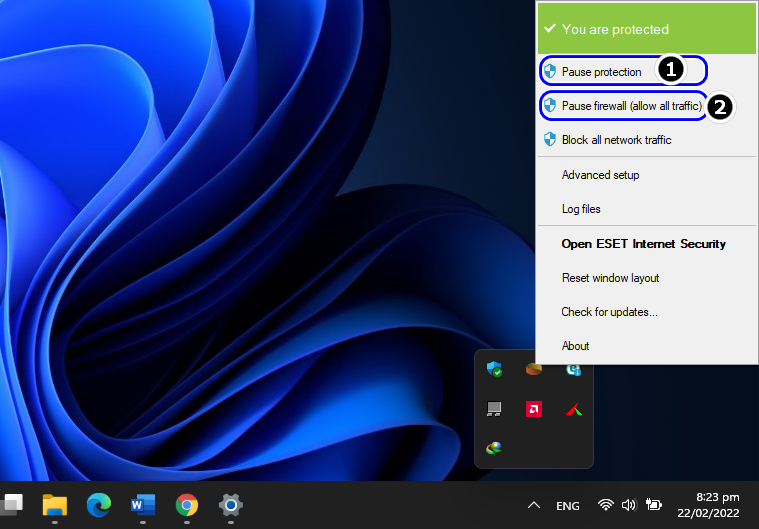759x529 pixels.
Task: Select Block all network traffic
Action: pyautogui.click(x=647, y=140)
